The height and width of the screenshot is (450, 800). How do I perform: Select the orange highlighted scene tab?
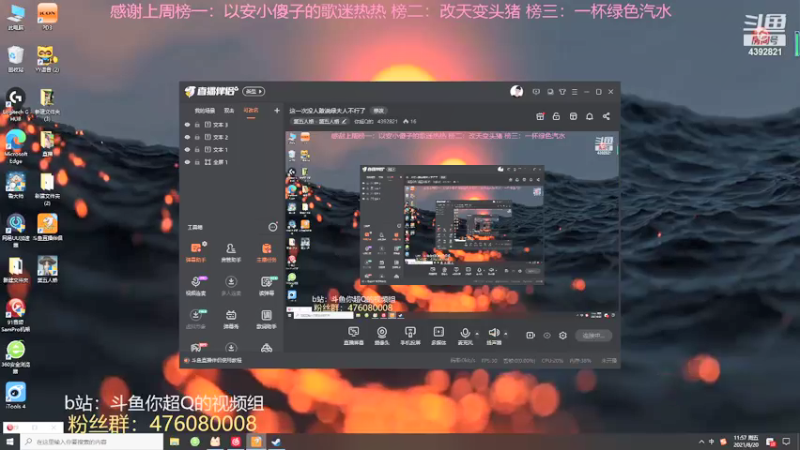click(251, 110)
